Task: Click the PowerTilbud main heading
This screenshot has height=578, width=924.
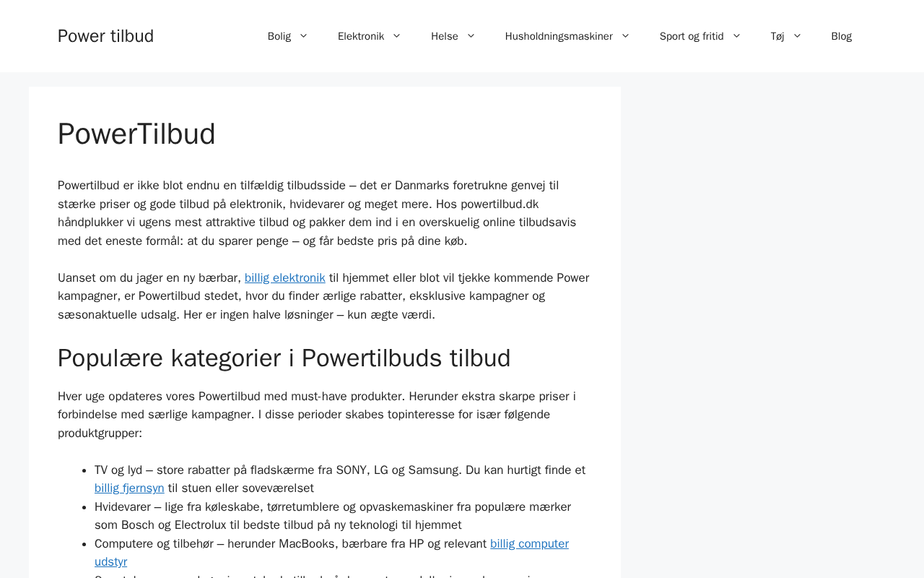Action: (136, 134)
